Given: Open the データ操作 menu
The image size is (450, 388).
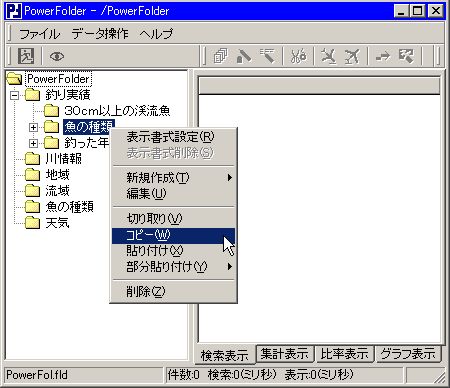Looking at the screenshot, I should (100, 34).
